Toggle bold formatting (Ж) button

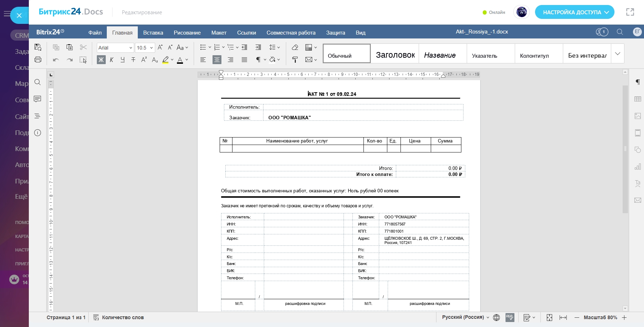pyautogui.click(x=101, y=59)
